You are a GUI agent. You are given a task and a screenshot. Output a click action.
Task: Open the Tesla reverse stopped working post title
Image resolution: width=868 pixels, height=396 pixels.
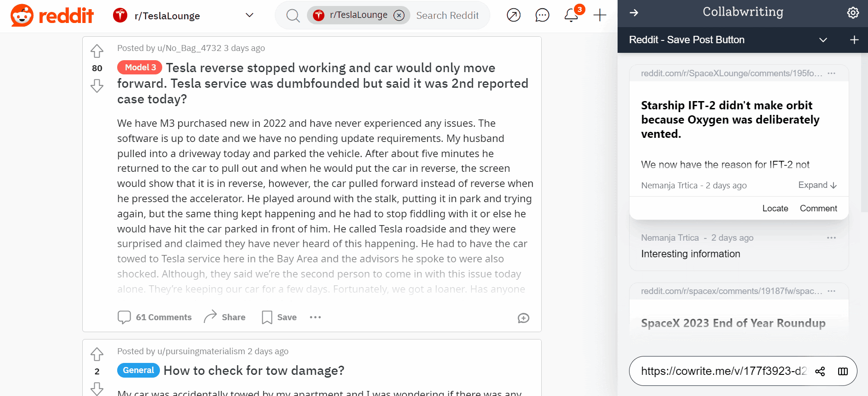[323, 83]
